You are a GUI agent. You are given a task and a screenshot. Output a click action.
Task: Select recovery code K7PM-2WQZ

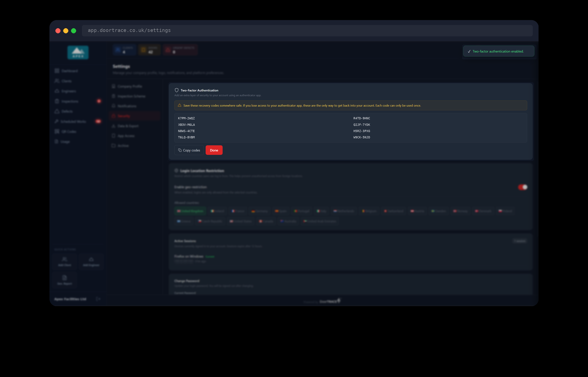[186, 118]
